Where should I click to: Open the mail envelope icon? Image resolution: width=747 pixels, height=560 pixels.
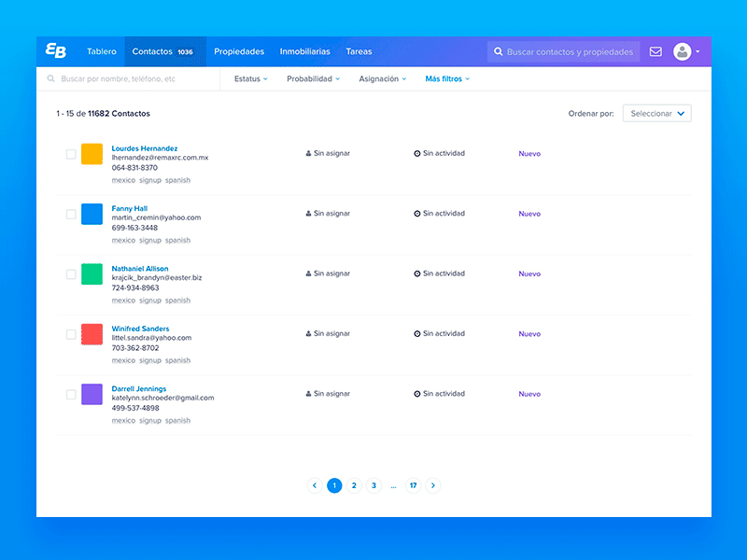[x=655, y=52]
